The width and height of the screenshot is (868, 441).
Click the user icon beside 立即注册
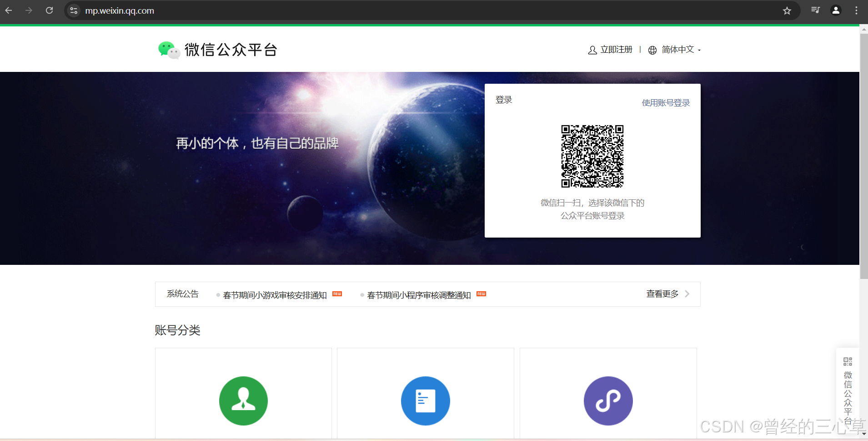coord(592,50)
